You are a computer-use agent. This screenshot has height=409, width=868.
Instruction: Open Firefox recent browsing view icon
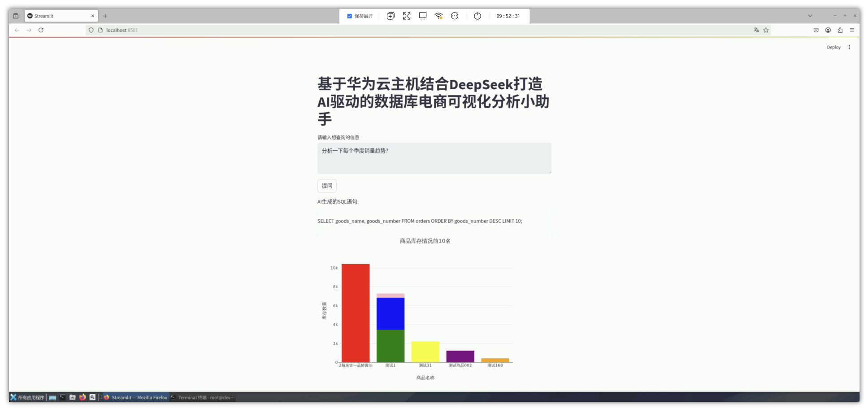tap(16, 16)
